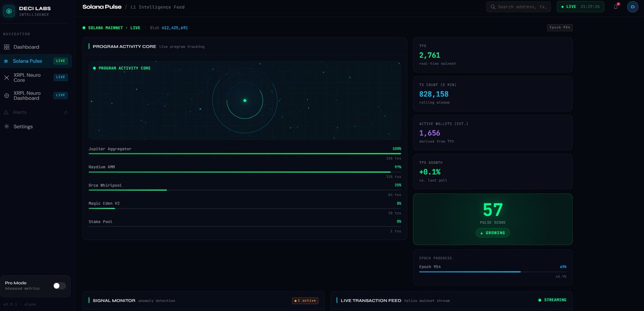Viewport: 644px width, 311px height.
Task: Click the Deci Labs logo icon
Action: (x=9, y=11)
